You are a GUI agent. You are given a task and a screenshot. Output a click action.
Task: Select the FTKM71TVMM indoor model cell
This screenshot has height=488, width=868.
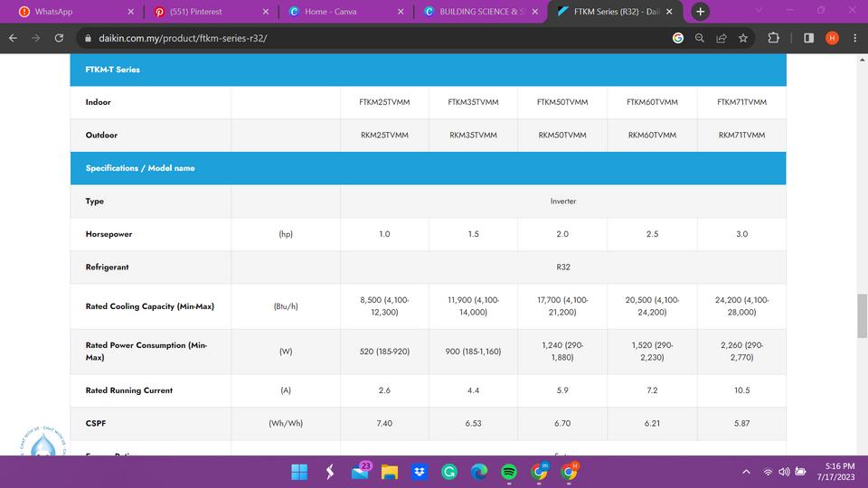pyautogui.click(x=741, y=102)
